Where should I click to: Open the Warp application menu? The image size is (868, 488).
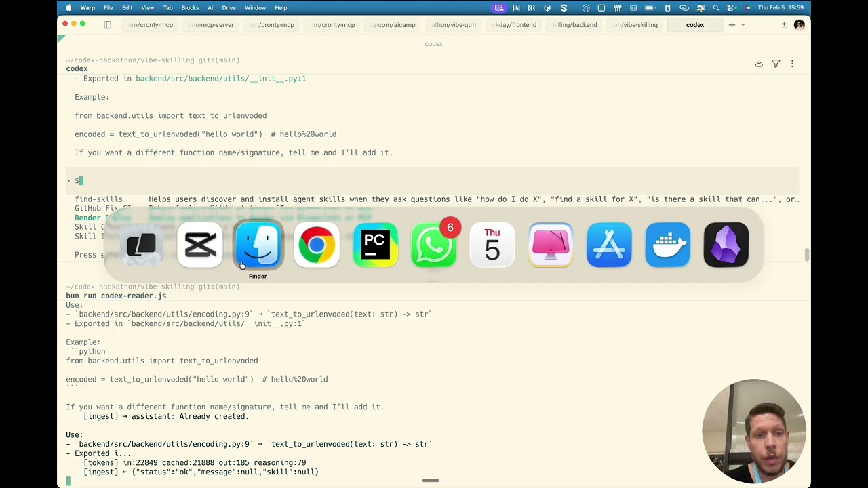87,8
